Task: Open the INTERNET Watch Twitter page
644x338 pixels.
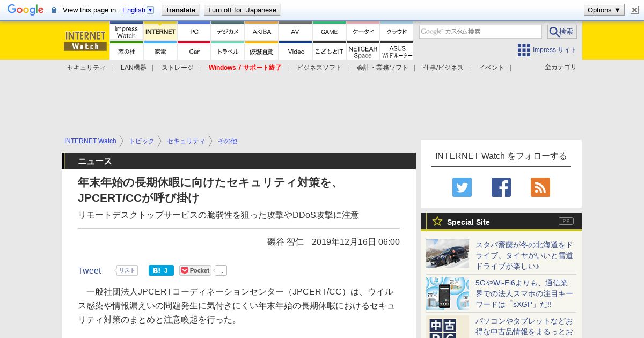Action: [462, 187]
